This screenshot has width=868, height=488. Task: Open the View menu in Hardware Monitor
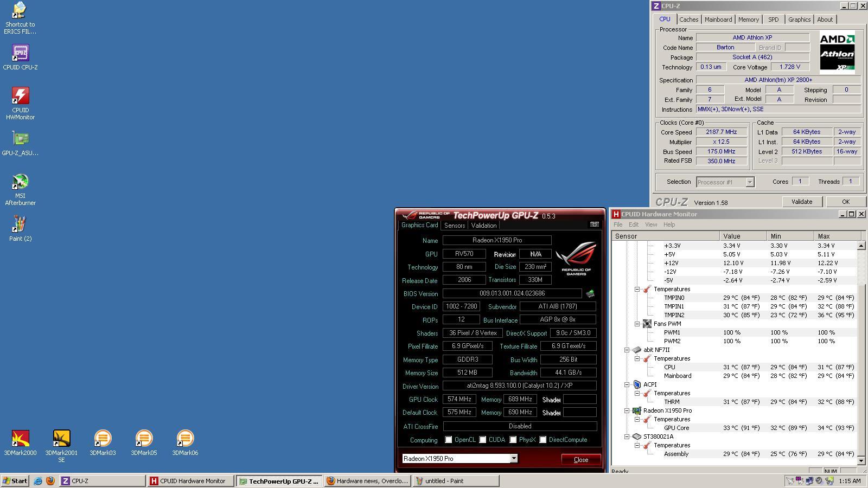click(651, 224)
